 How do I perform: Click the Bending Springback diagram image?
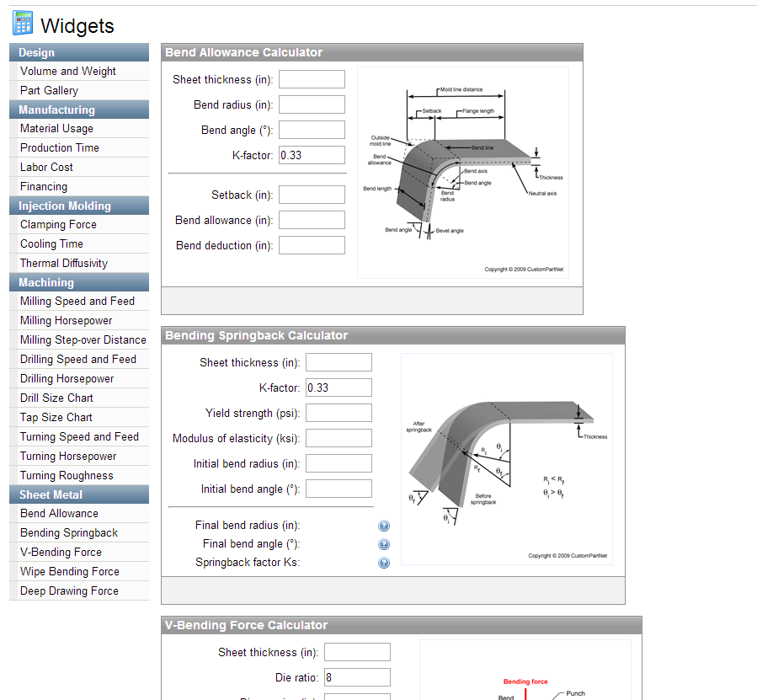tap(507, 459)
